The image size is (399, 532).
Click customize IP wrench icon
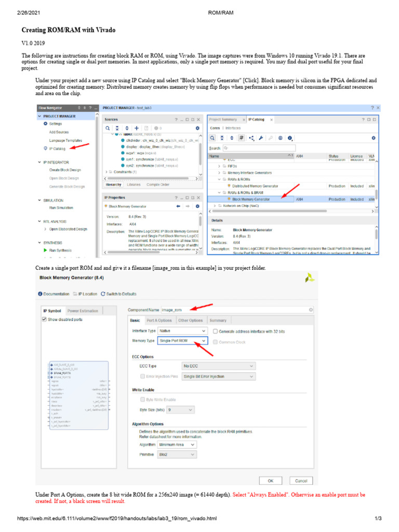pyautogui.click(x=261, y=138)
